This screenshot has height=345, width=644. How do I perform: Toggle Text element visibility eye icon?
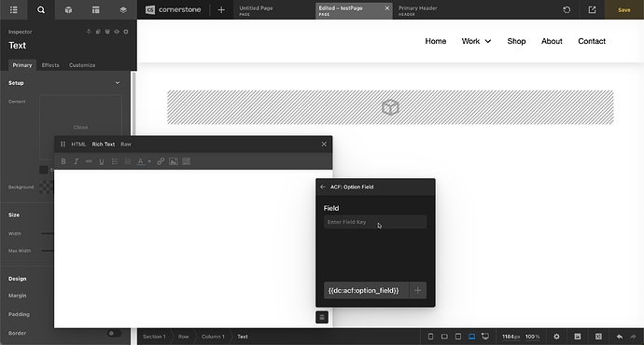tap(117, 32)
